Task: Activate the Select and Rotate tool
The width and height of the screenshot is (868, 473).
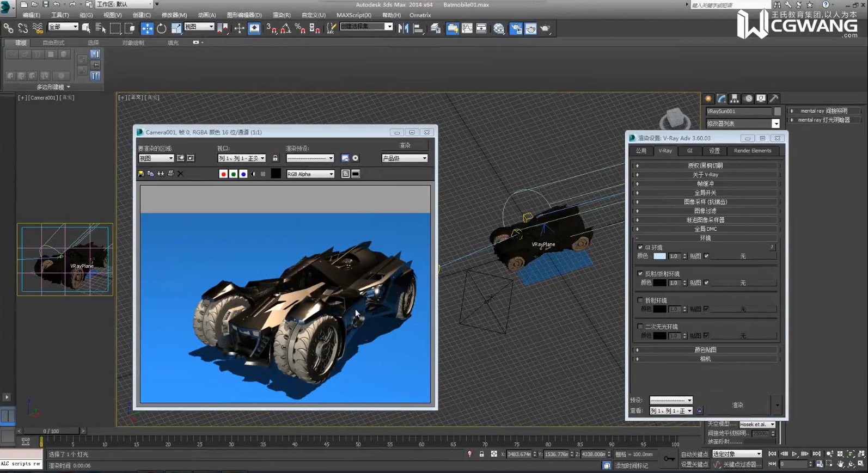Action: coord(162,28)
